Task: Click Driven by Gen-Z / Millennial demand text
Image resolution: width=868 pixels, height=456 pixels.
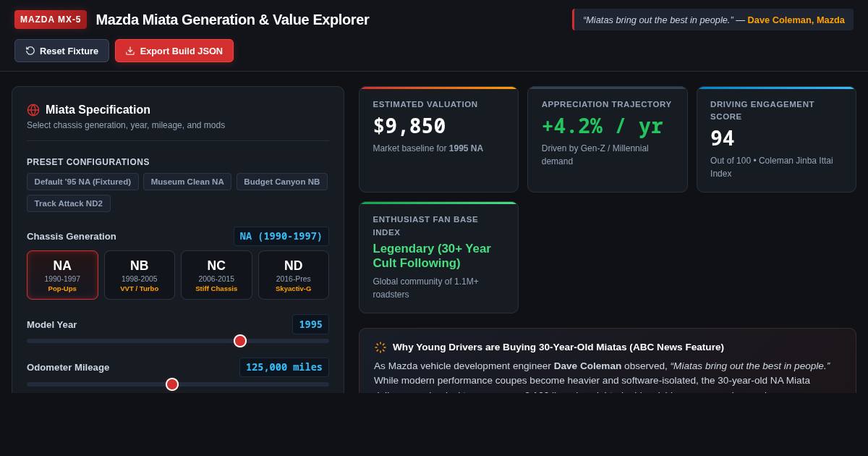Action: pos(595,155)
